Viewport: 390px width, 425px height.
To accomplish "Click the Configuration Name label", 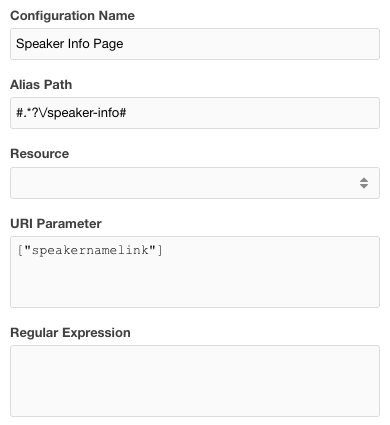I will coord(72,16).
